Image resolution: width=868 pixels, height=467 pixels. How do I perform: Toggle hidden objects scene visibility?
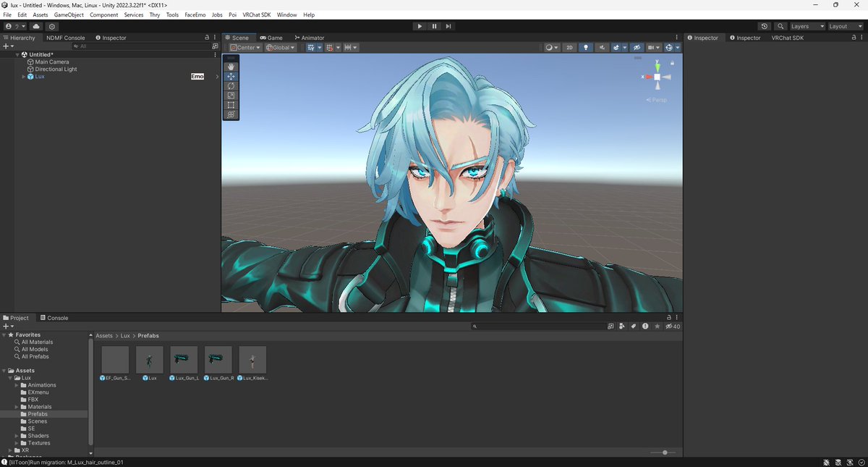tap(637, 48)
